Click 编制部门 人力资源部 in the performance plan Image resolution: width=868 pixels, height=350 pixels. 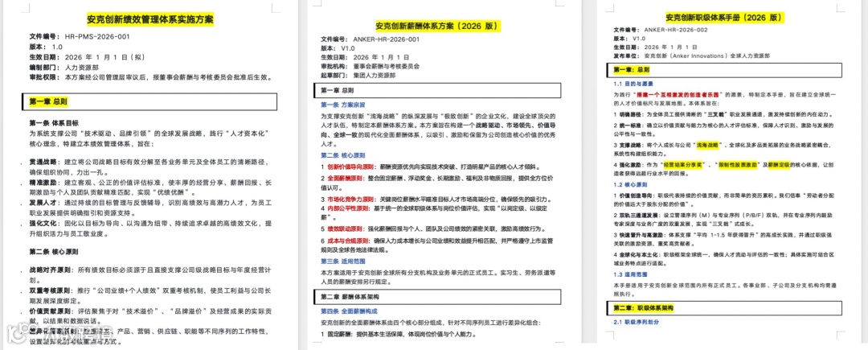(64, 67)
